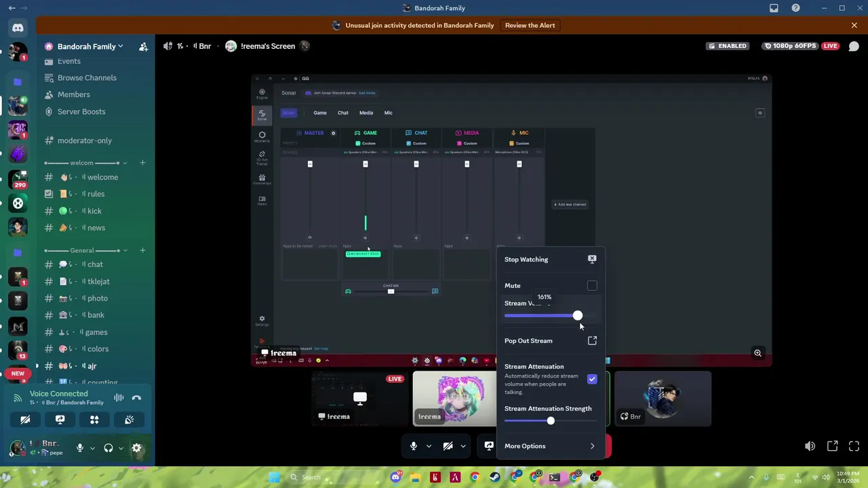Enter fullscreen mode for the stream

pyautogui.click(x=854, y=446)
